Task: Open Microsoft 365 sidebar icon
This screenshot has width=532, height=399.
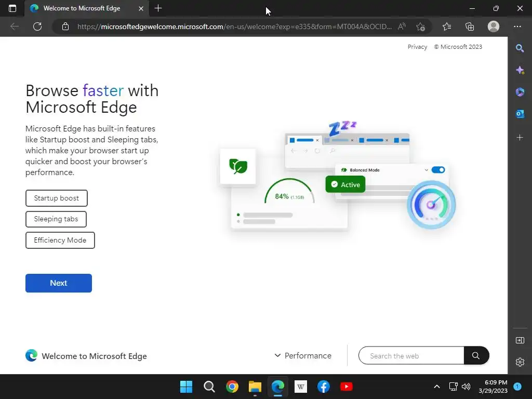Action: point(520,92)
